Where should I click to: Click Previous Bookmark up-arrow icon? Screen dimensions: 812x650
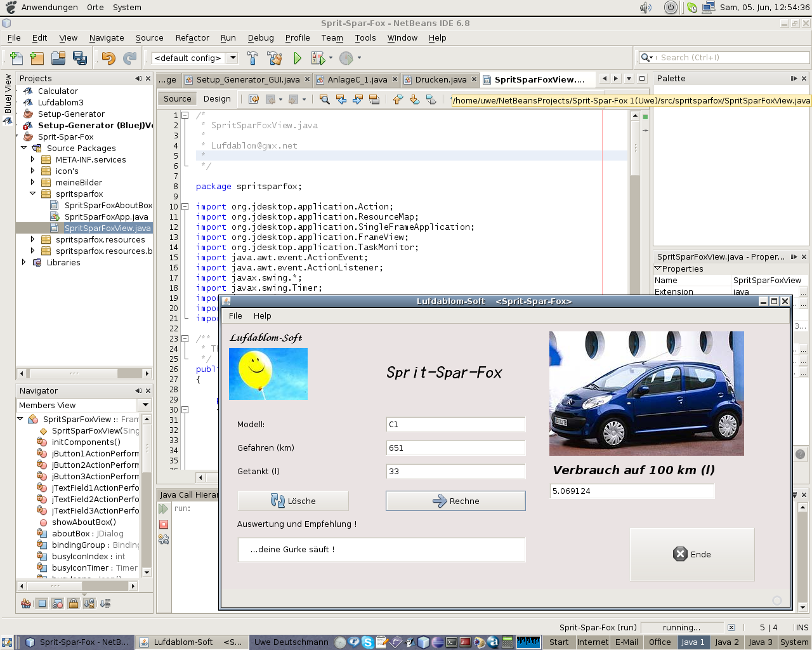pos(398,99)
